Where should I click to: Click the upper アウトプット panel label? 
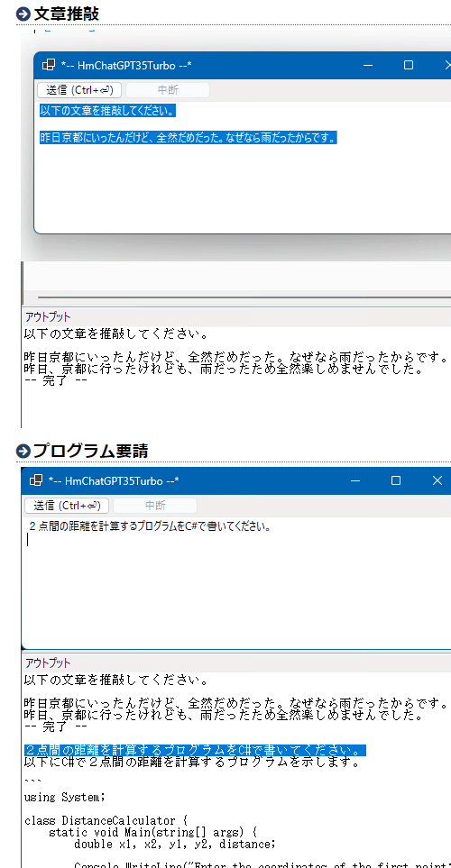click(x=48, y=317)
